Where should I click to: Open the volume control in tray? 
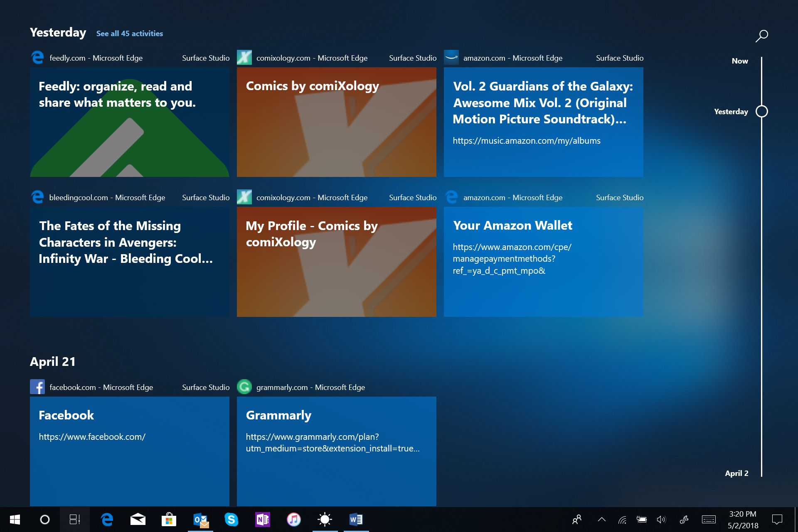click(x=661, y=519)
